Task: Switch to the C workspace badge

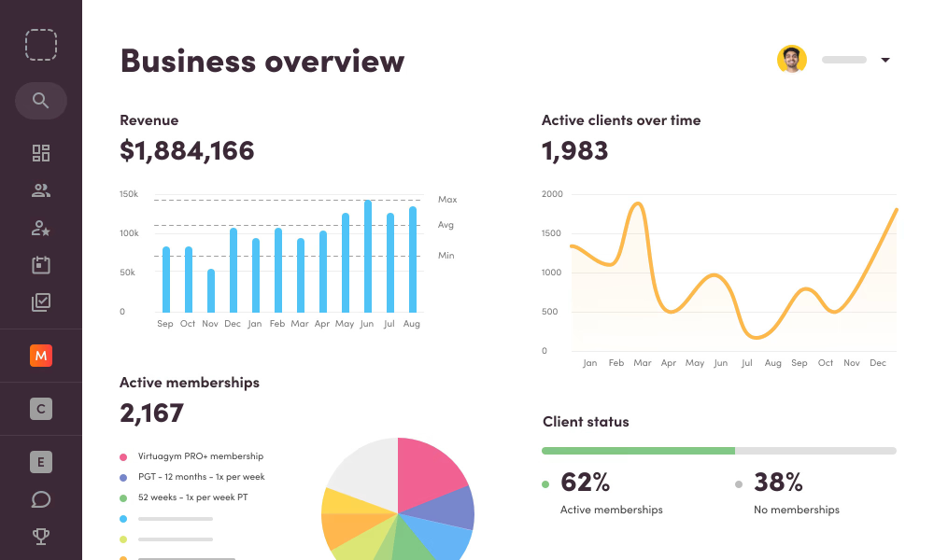Action: pos(40,409)
